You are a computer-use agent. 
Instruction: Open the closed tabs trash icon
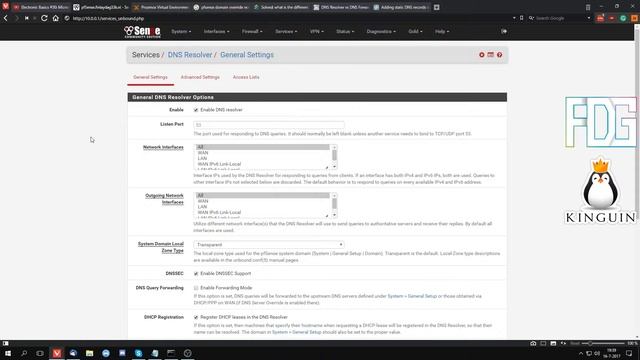click(x=588, y=7)
